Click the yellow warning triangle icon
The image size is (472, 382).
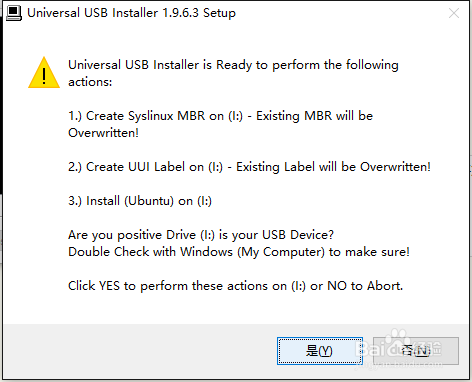click(44, 73)
